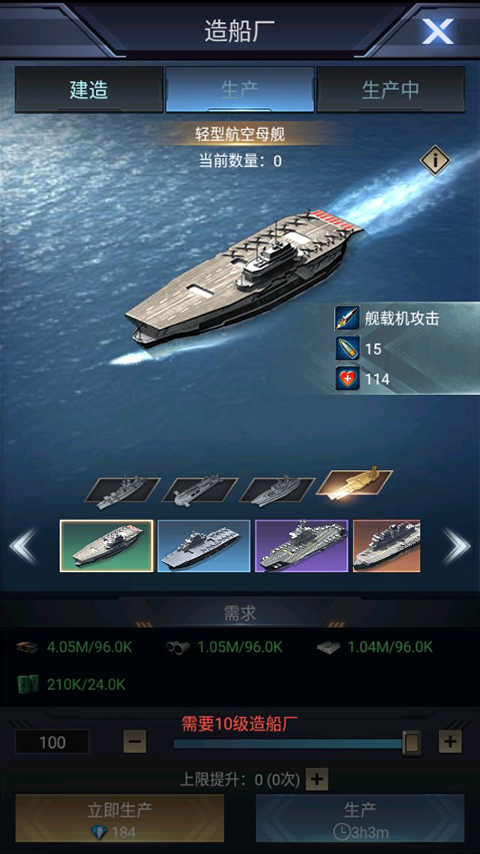
Task: Select the submarine ship type icon
Action: 199,490
